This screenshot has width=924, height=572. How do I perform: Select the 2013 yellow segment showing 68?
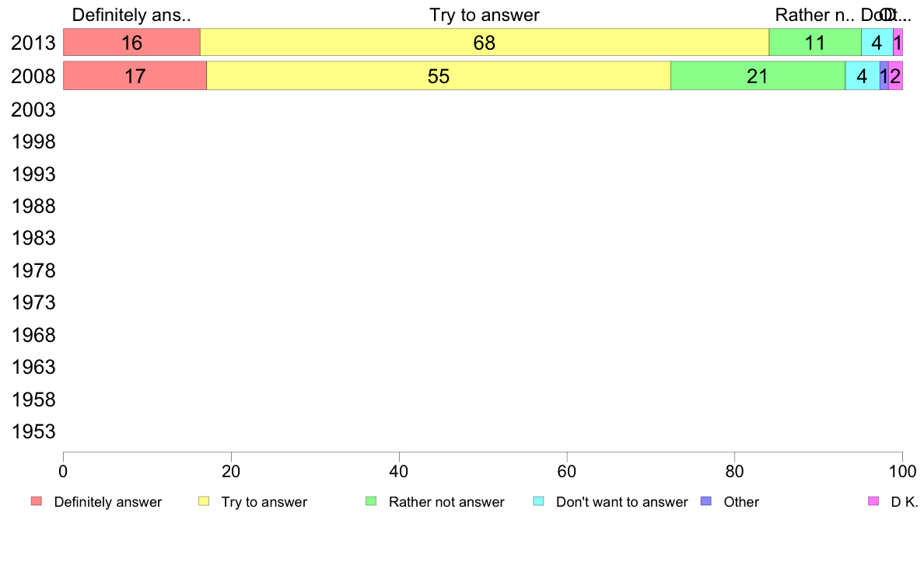pyautogui.click(x=485, y=43)
